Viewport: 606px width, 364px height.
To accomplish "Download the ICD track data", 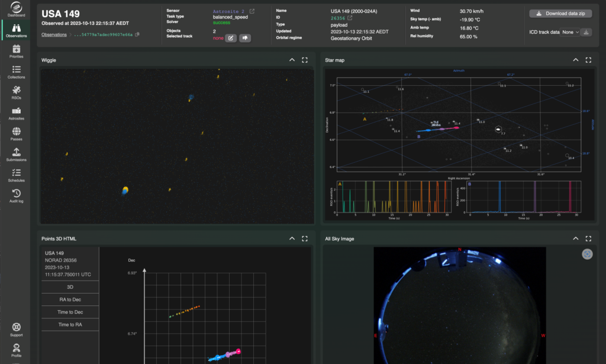I will click(x=586, y=32).
